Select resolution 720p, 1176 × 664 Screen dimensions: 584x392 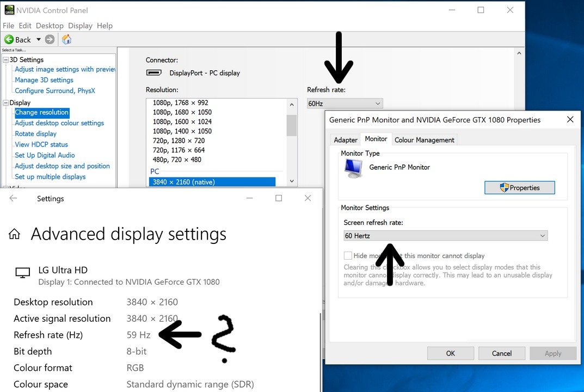(x=179, y=150)
